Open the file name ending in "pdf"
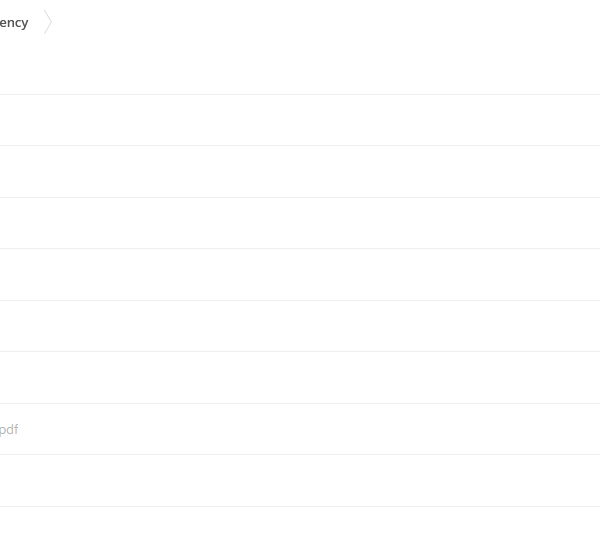The height and width of the screenshot is (559, 600). point(9,429)
